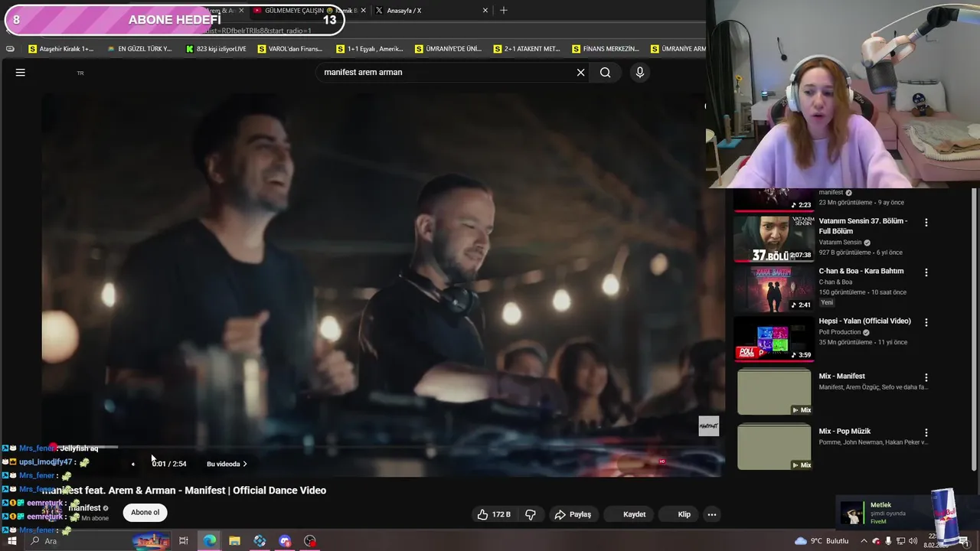This screenshot has width=980, height=551.
Task: Share the video via Paylaş
Action: 573,514
